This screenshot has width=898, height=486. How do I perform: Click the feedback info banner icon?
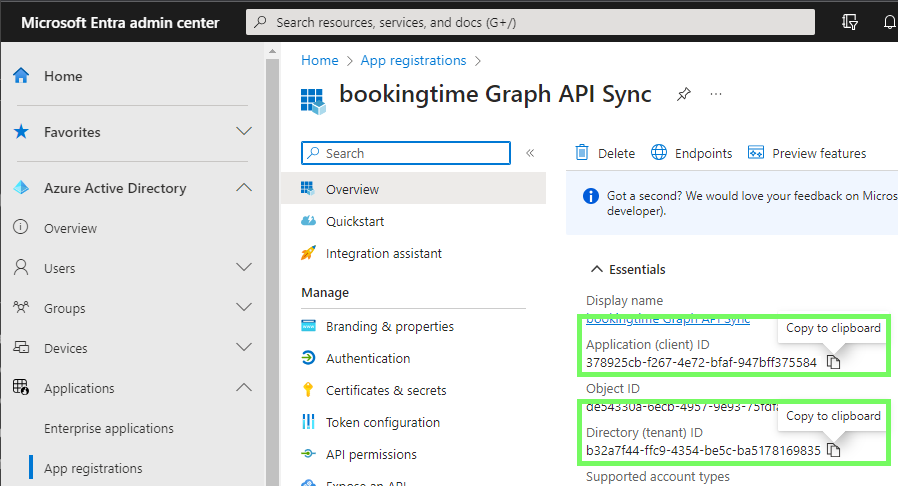590,196
